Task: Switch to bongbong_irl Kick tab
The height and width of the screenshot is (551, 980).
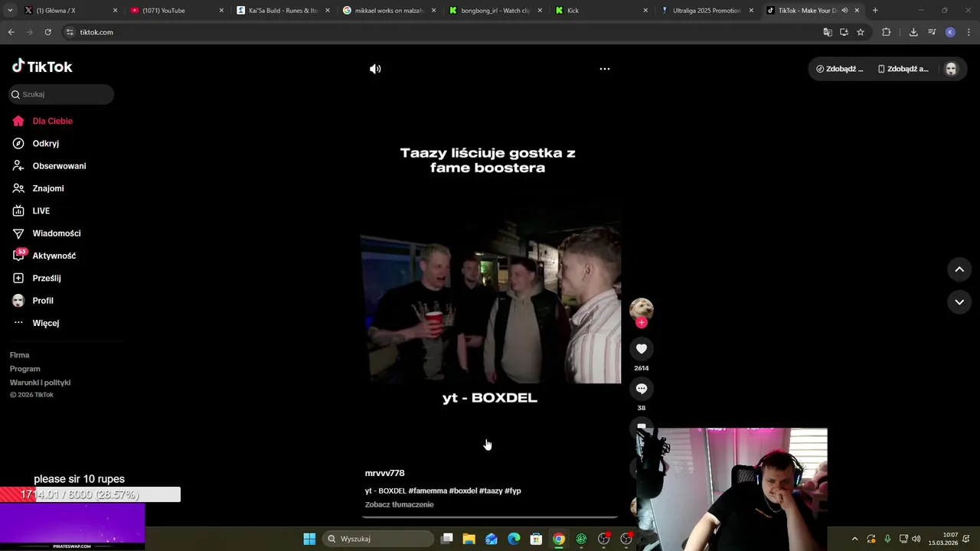Action: coord(495,11)
